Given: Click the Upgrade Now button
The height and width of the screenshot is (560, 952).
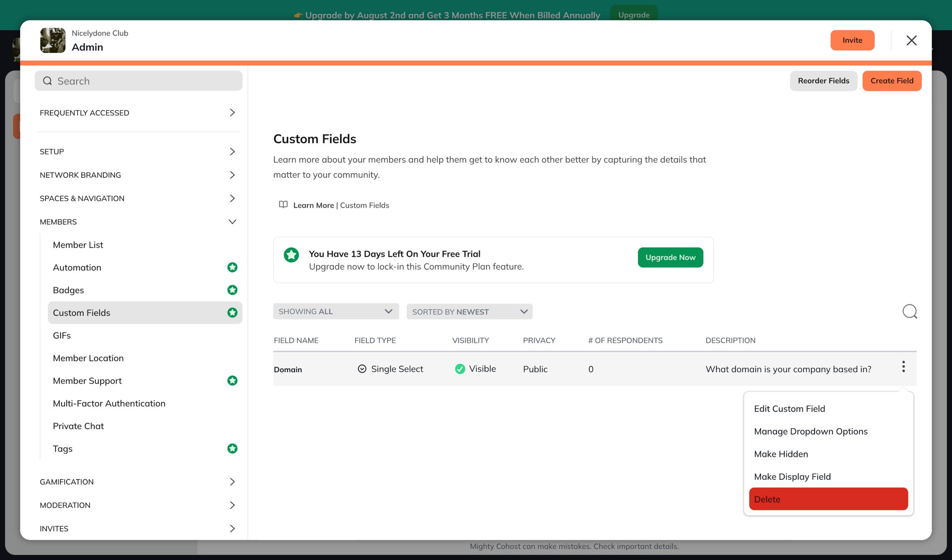Looking at the screenshot, I should pos(670,257).
